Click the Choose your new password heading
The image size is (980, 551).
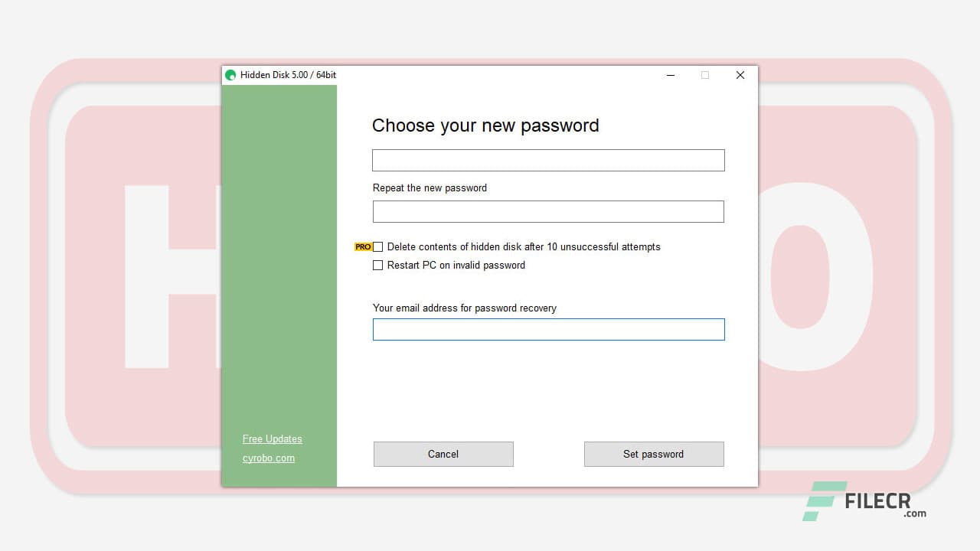[485, 126]
